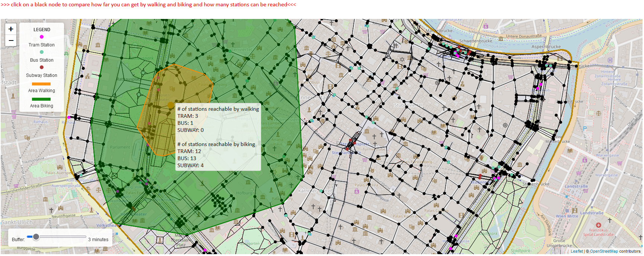Viewport: 644px width, 256px height.
Task: Click the Aspernbrücke map label
Action: [x=546, y=47]
